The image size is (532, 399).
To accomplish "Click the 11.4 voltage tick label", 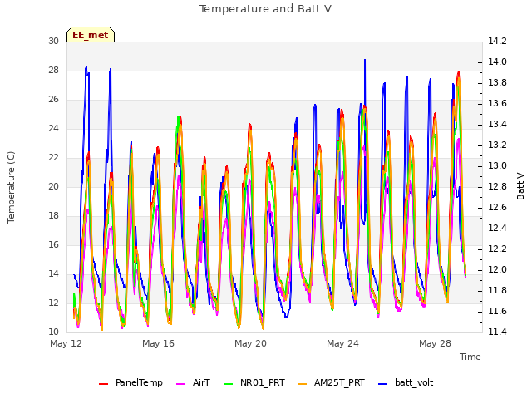I will [x=497, y=332].
